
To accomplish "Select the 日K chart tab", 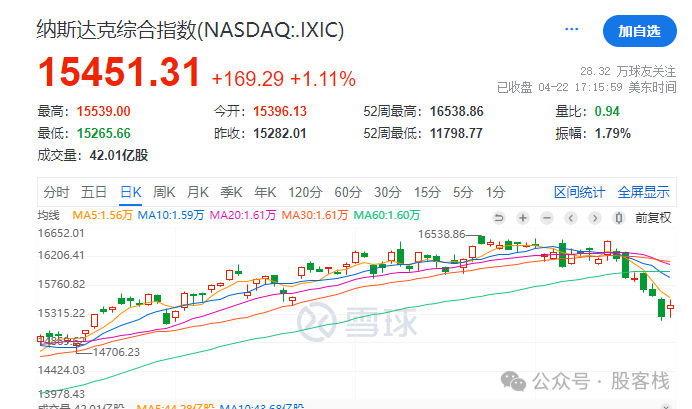I will pos(131,192).
